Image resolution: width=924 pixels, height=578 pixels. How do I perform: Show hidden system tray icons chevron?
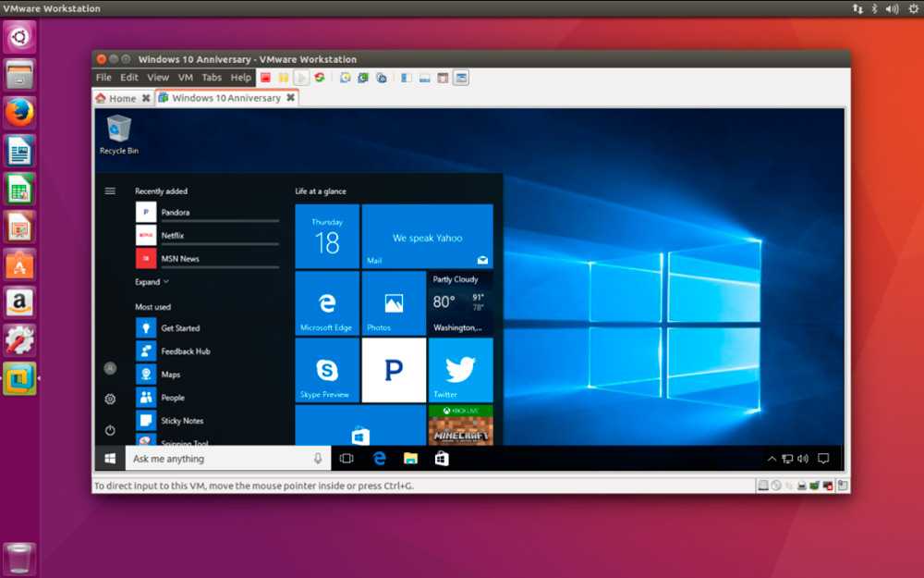point(772,459)
